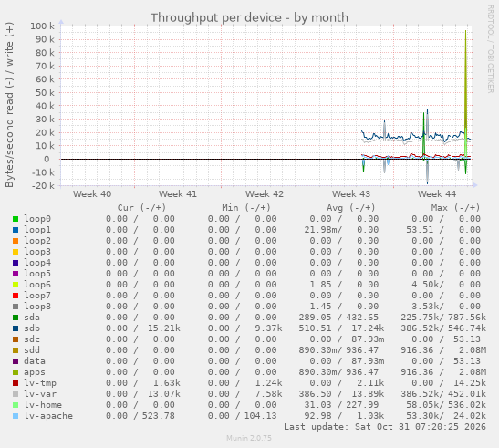Image resolution: width=499 pixels, height=448 pixels.
Task: Click the 'Max (-/+)' column header
Action: 455,208
